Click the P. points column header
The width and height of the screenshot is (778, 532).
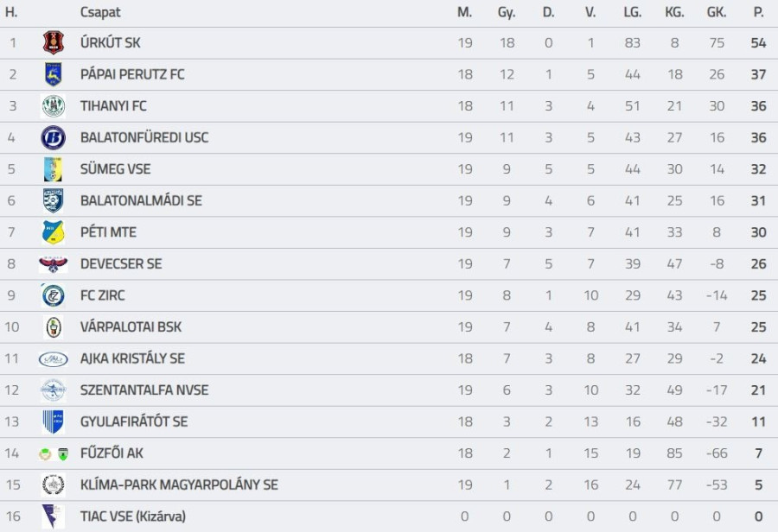tap(758, 12)
